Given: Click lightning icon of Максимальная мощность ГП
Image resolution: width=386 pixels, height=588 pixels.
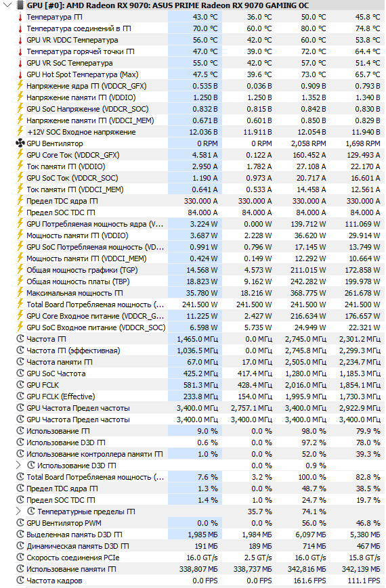Looking at the screenshot, I should point(20,292).
